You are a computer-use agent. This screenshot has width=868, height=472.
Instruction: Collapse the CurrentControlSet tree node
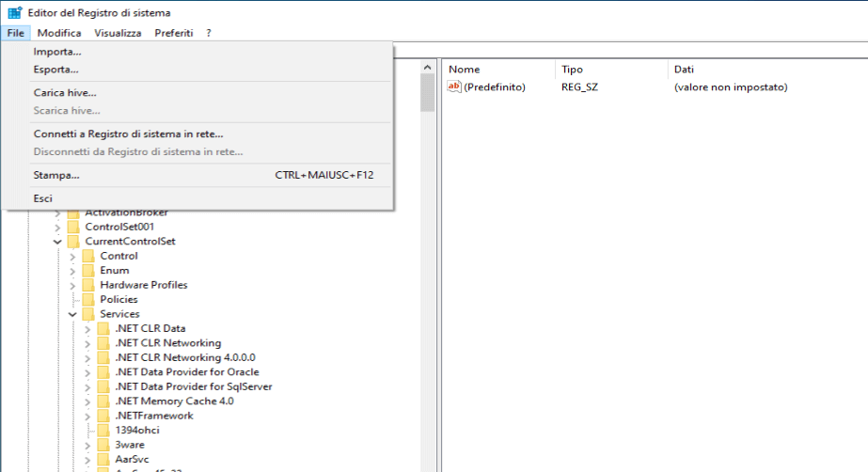coord(58,242)
